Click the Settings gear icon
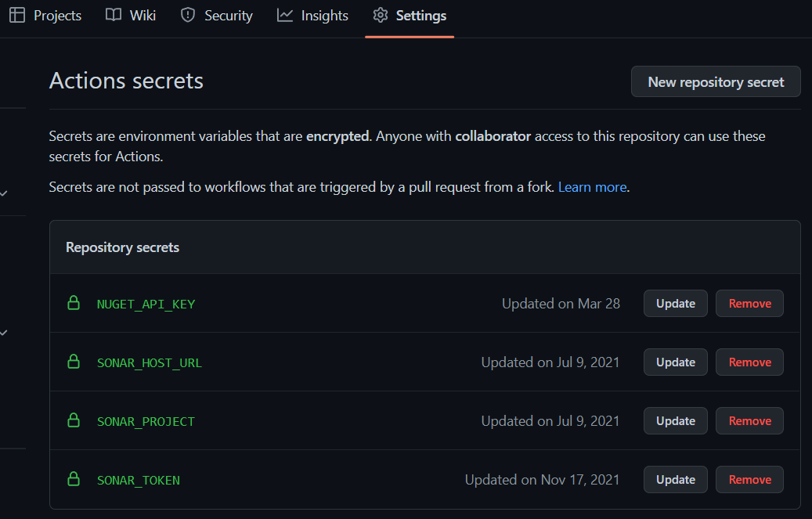 (x=381, y=15)
